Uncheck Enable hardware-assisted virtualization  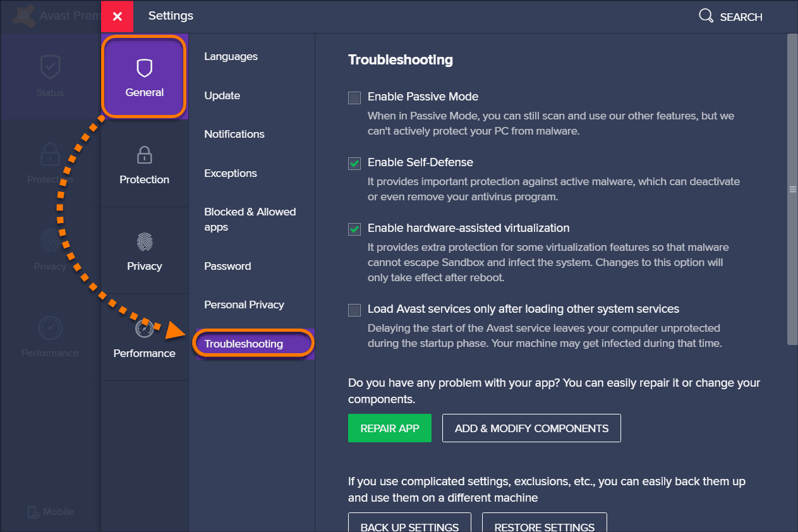coord(354,229)
